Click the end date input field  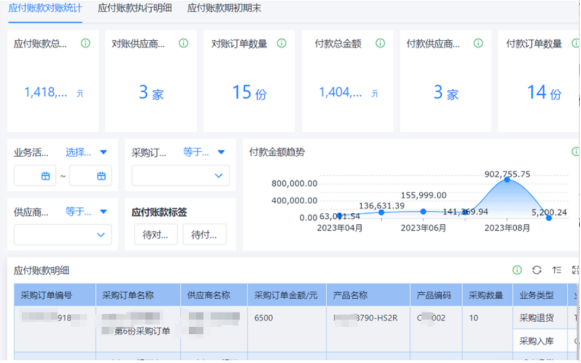(90, 176)
